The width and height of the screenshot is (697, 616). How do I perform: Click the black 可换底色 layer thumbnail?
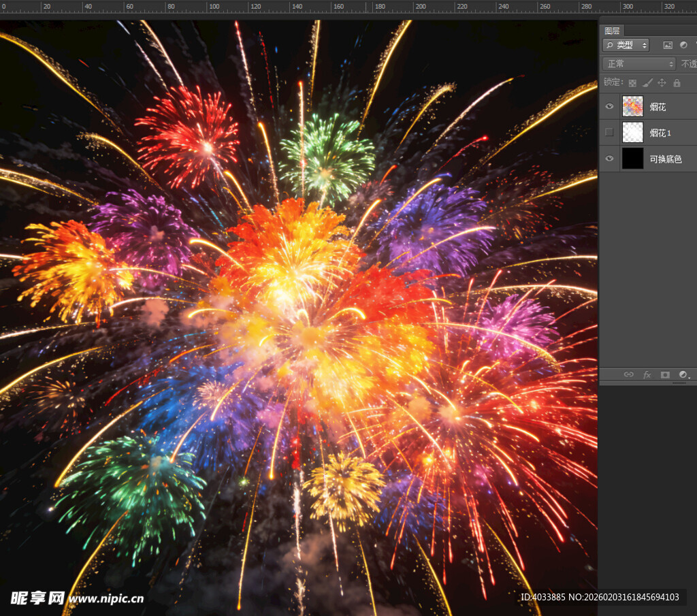(632, 159)
